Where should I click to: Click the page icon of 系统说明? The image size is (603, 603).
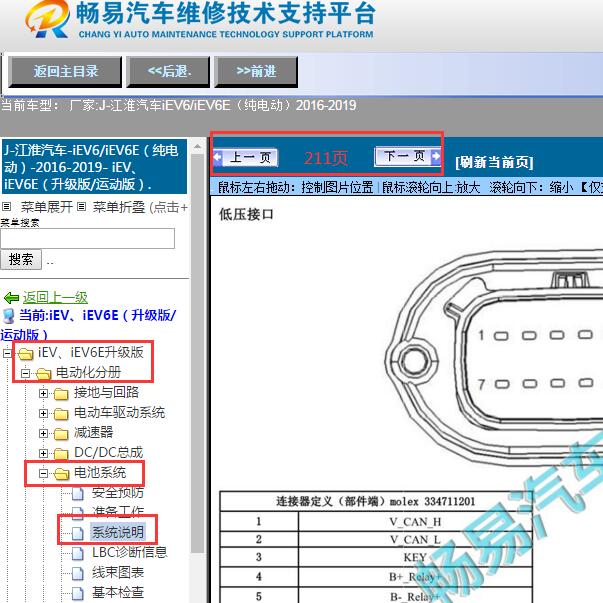pos(78,533)
